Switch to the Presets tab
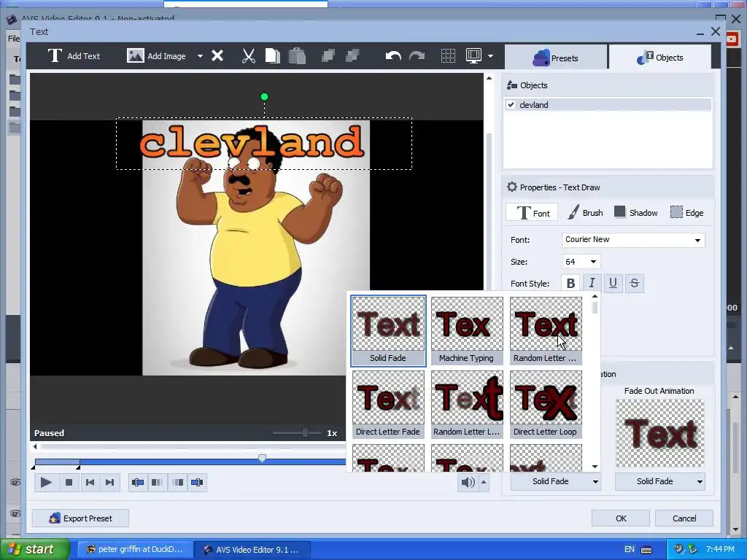 point(555,58)
